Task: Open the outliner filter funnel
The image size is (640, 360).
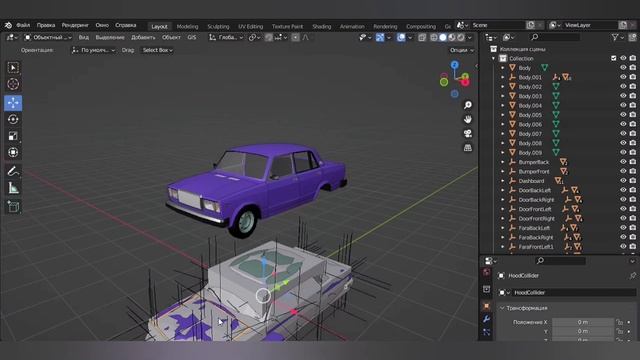Action: point(615,37)
